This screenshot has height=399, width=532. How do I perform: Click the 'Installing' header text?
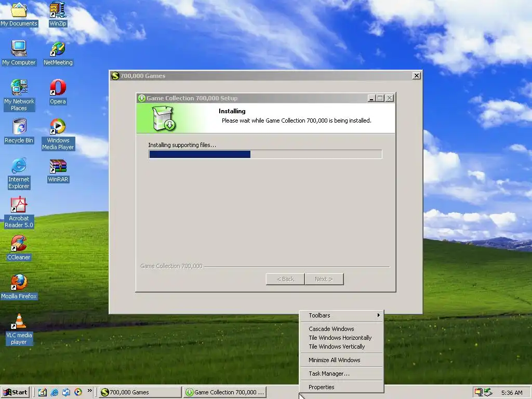[x=232, y=111]
